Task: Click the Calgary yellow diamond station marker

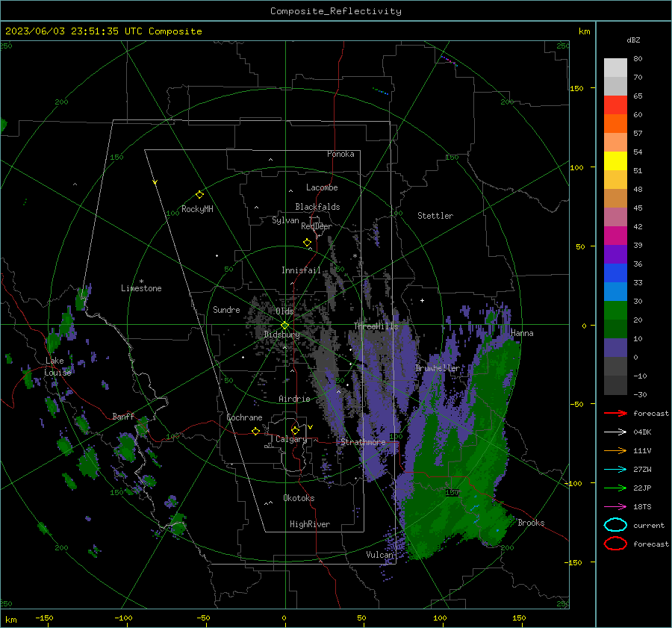Action: click(x=295, y=430)
